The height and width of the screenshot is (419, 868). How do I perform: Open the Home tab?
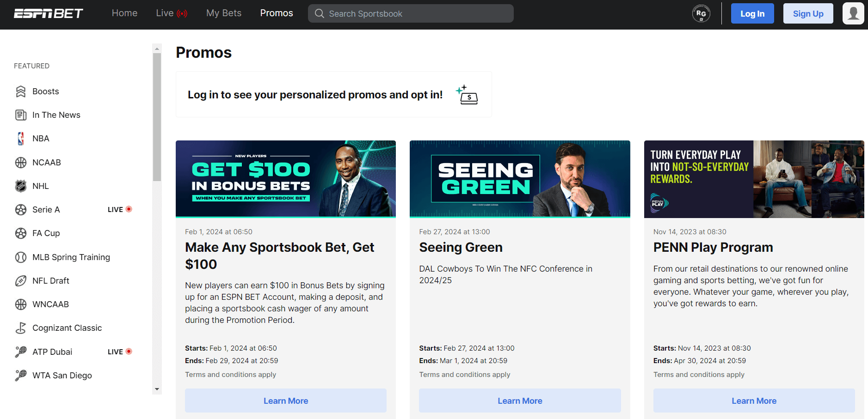point(124,13)
